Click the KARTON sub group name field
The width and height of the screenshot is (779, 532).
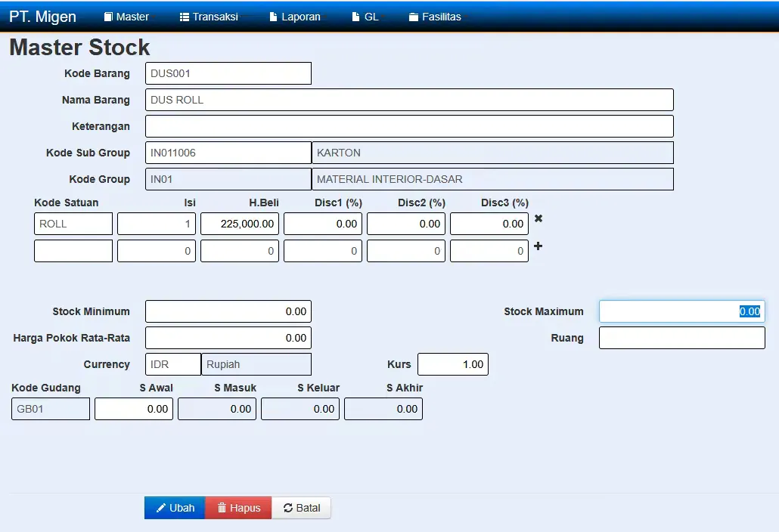(x=493, y=153)
